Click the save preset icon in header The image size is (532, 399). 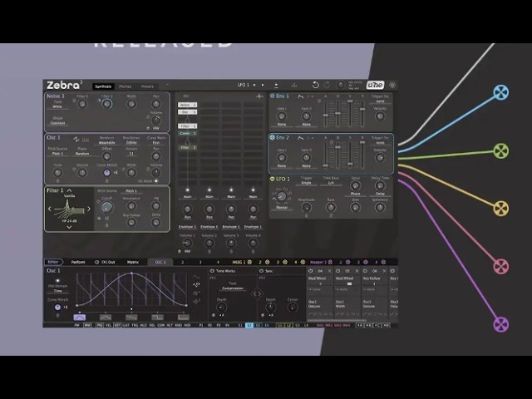coord(276,85)
